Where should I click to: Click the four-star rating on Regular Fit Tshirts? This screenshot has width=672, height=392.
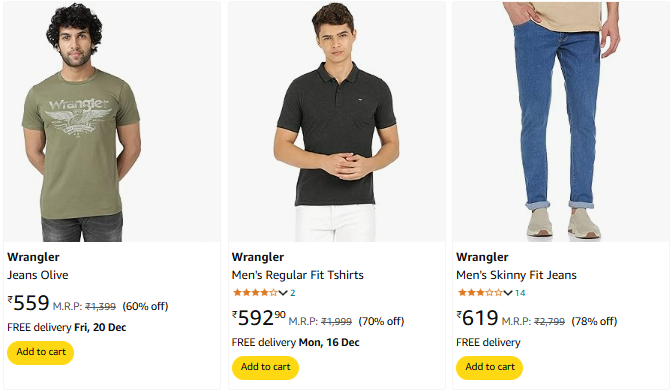[255, 293]
